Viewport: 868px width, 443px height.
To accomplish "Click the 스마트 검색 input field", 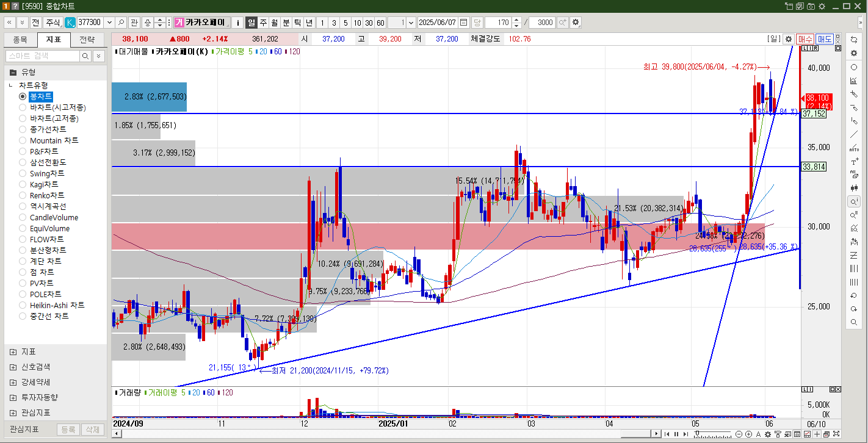I will coord(42,56).
